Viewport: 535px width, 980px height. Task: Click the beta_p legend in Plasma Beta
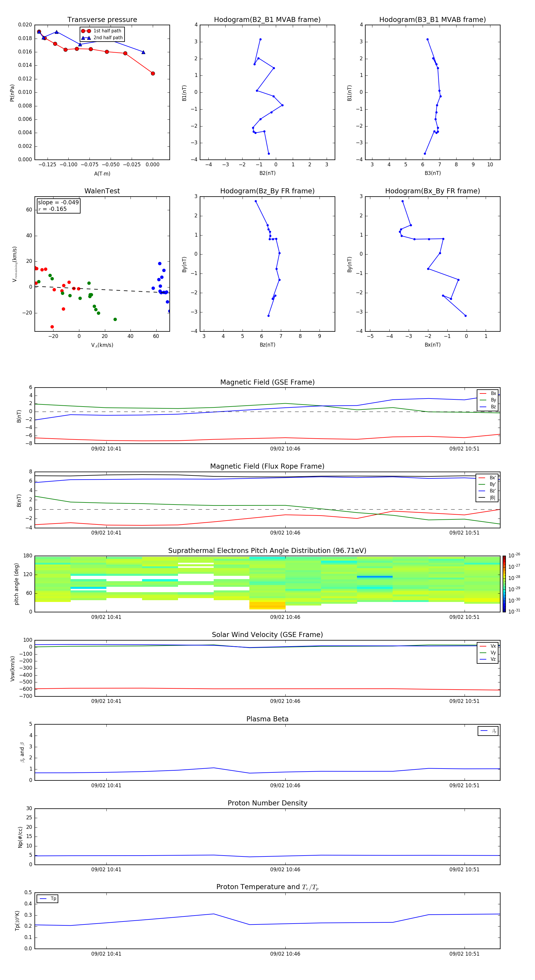point(488,731)
